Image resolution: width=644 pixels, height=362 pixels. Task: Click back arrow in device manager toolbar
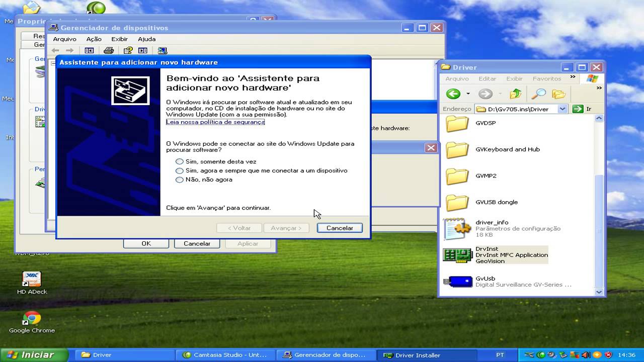[55, 50]
